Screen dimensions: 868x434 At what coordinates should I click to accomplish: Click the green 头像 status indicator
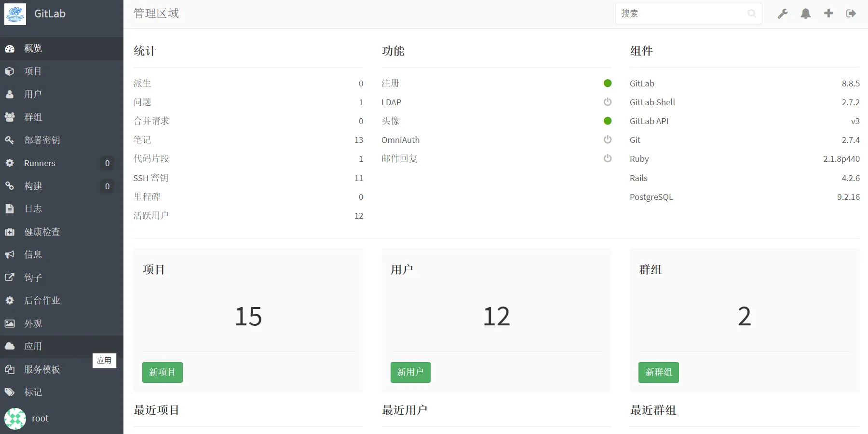pos(608,121)
